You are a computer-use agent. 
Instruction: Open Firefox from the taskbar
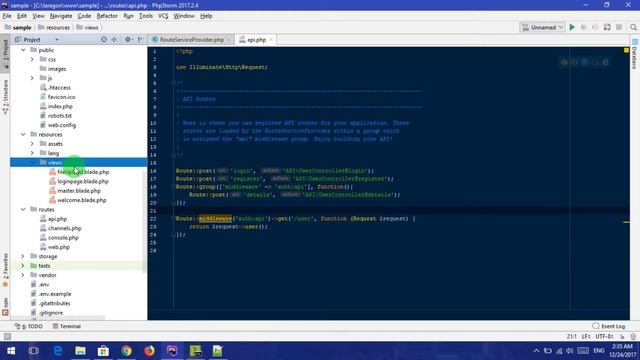pos(149,351)
